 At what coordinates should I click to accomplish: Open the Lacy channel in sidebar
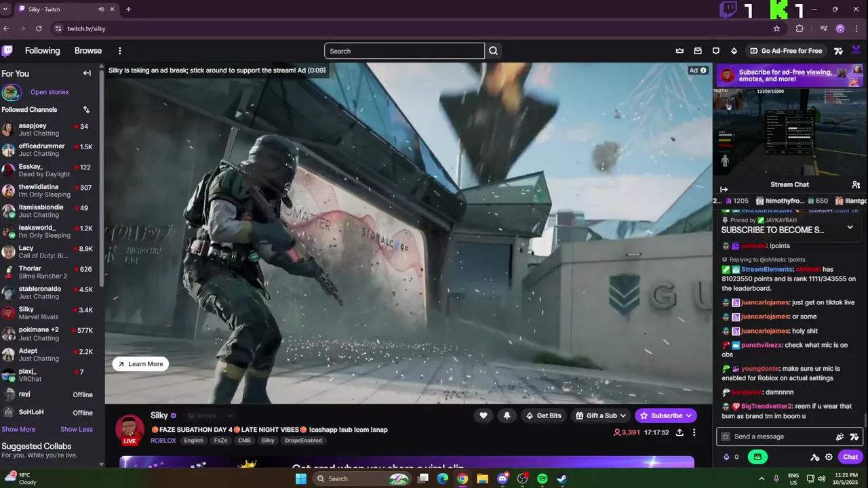[50, 252]
